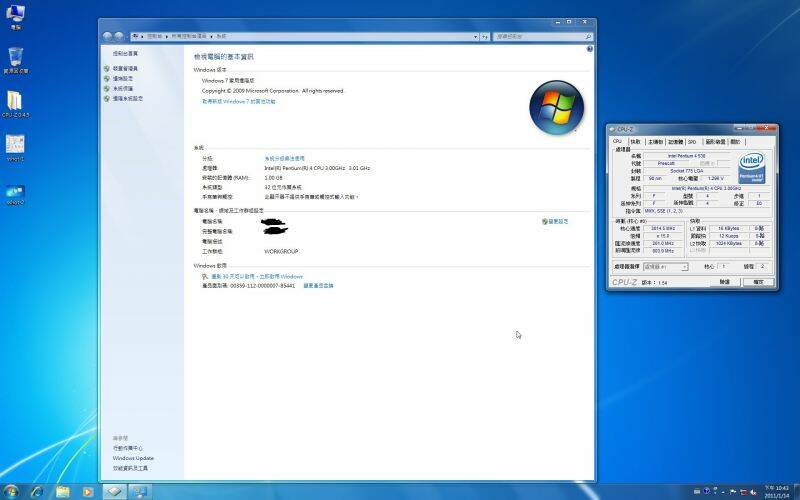
Task: Switch to System control panel taskbar button
Action: (x=139, y=491)
